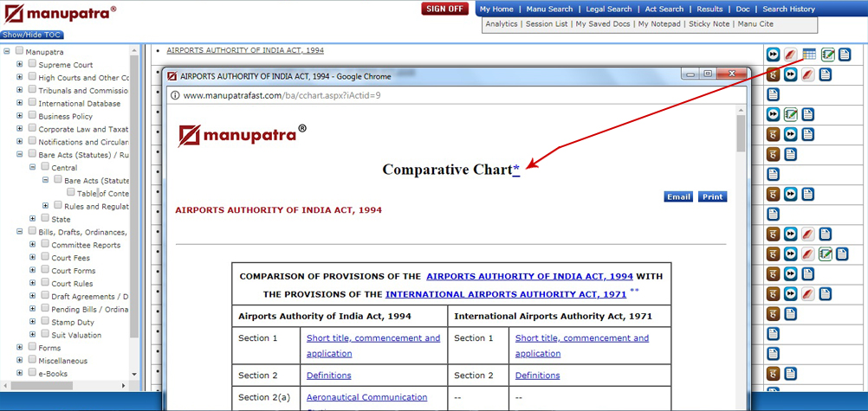Collapse the Bare Acts (Statutes) / Rules node
The image size is (868, 411).
(x=19, y=154)
